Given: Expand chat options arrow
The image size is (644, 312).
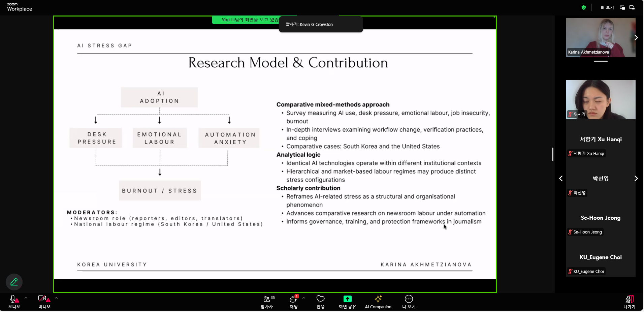Looking at the screenshot, I should click(x=304, y=298).
